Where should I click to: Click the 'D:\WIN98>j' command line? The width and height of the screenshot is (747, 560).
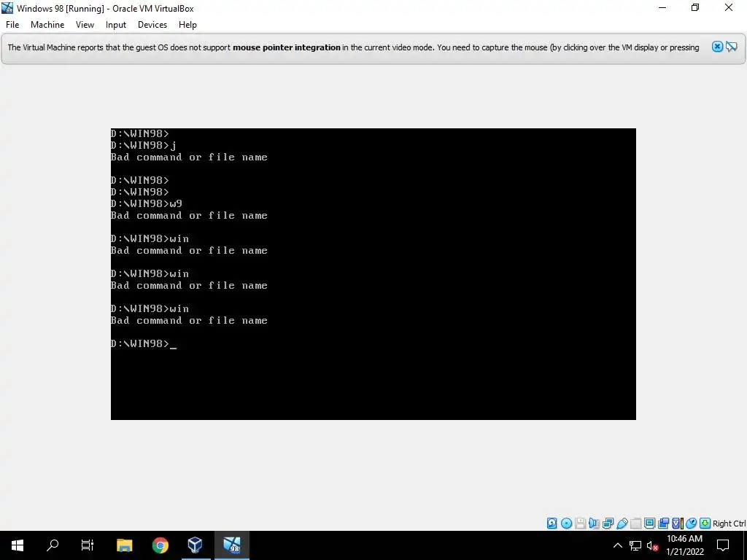click(x=144, y=145)
